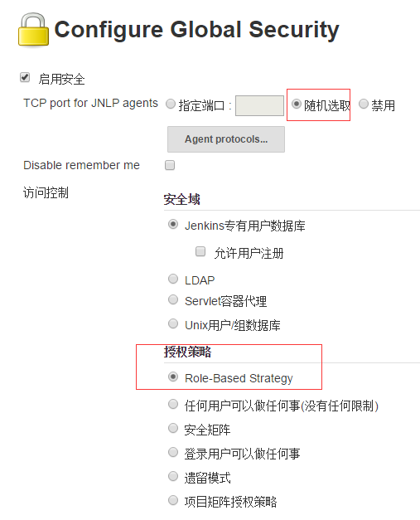Choose 登录用户可以做任何事 radio button
Image resolution: width=420 pixels, height=520 pixels.
[x=173, y=452]
